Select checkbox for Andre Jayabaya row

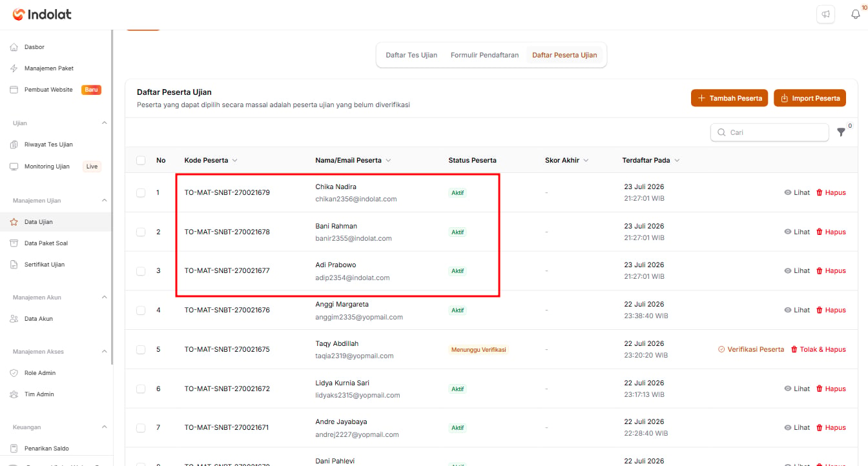(x=141, y=428)
